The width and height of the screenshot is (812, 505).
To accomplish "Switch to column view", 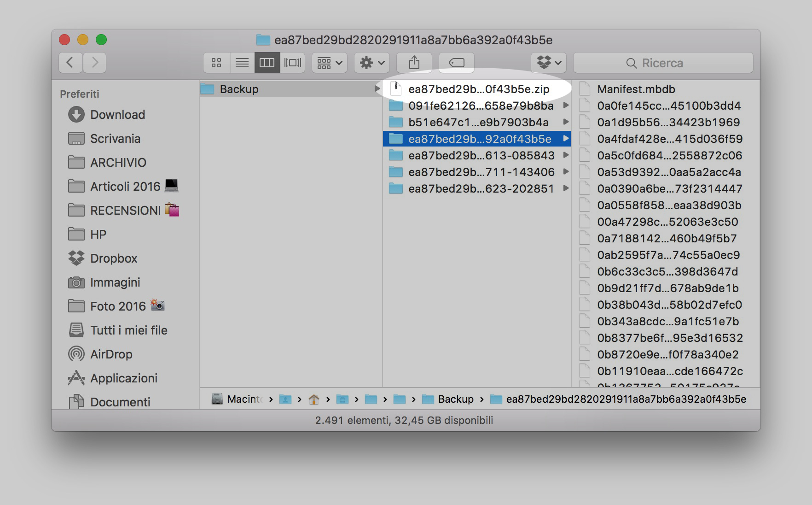I will [x=267, y=63].
